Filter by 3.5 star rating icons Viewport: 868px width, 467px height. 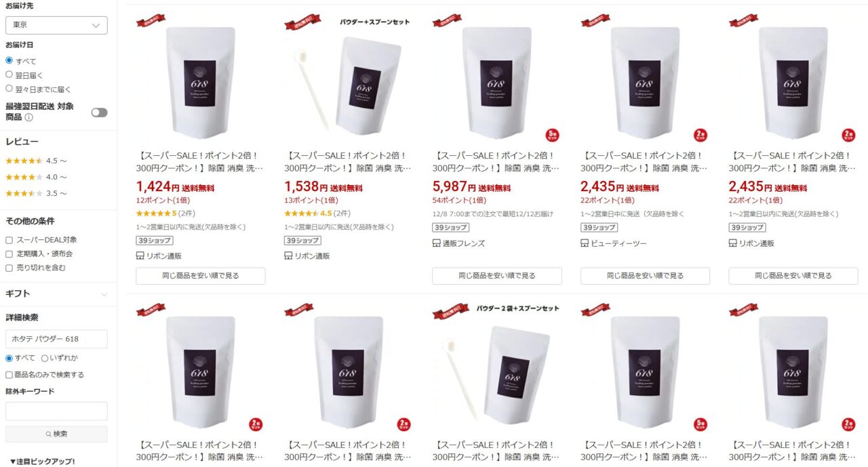click(x=24, y=193)
